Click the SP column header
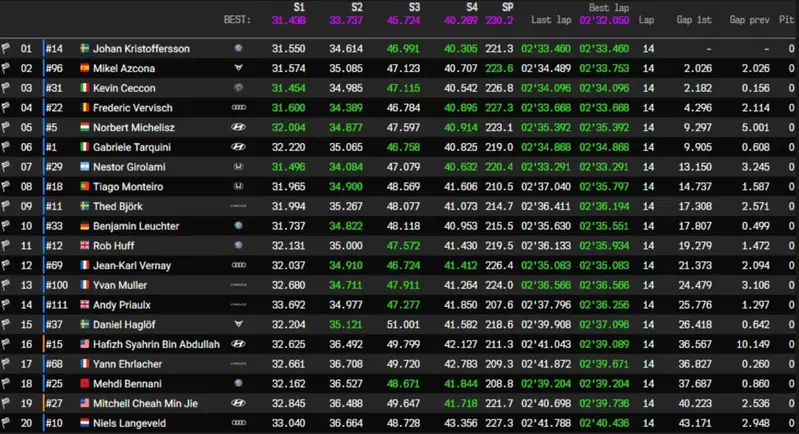The width and height of the screenshot is (799, 434). coord(508,7)
